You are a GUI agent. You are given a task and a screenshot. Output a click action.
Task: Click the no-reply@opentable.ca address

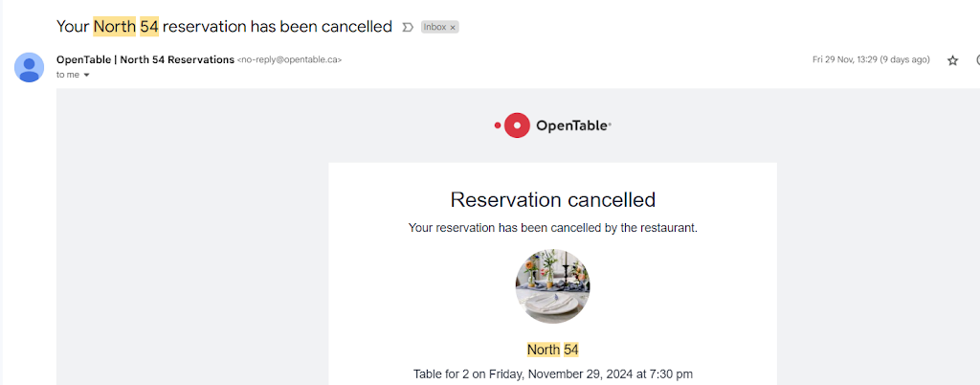click(289, 59)
